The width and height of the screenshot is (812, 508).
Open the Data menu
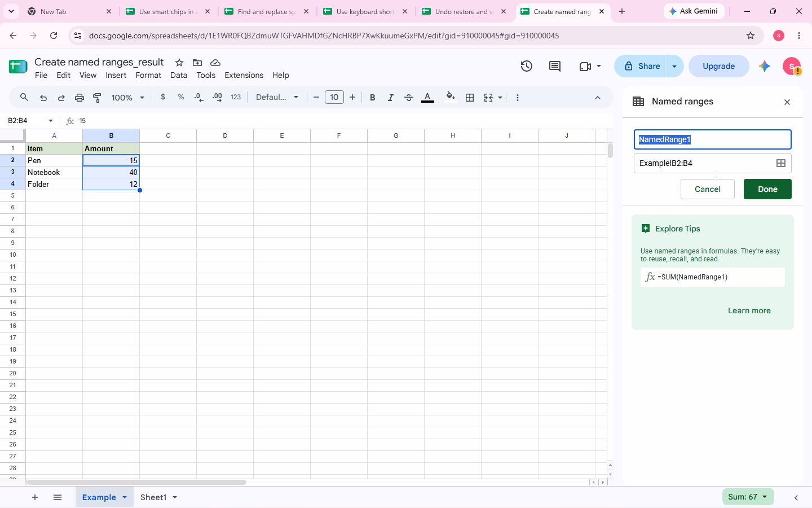tap(179, 75)
